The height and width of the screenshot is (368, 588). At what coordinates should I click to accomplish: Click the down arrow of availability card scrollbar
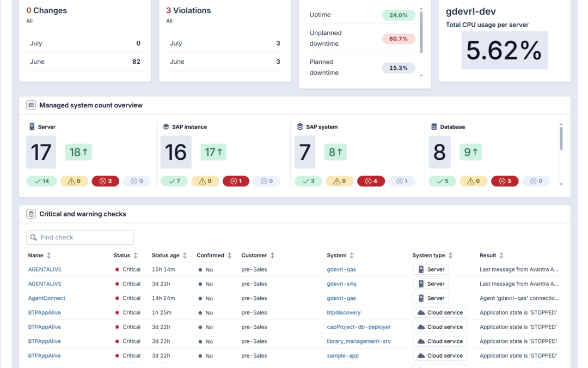(421, 75)
